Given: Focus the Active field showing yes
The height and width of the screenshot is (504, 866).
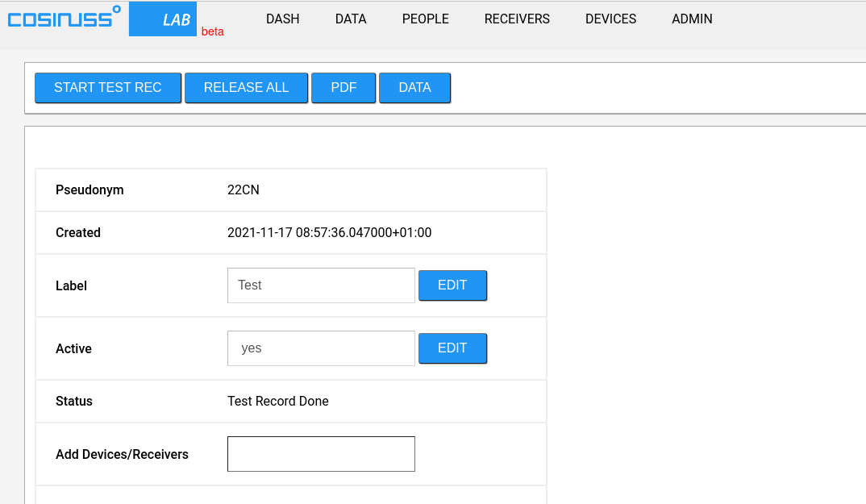Looking at the screenshot, I should point(321,348).
